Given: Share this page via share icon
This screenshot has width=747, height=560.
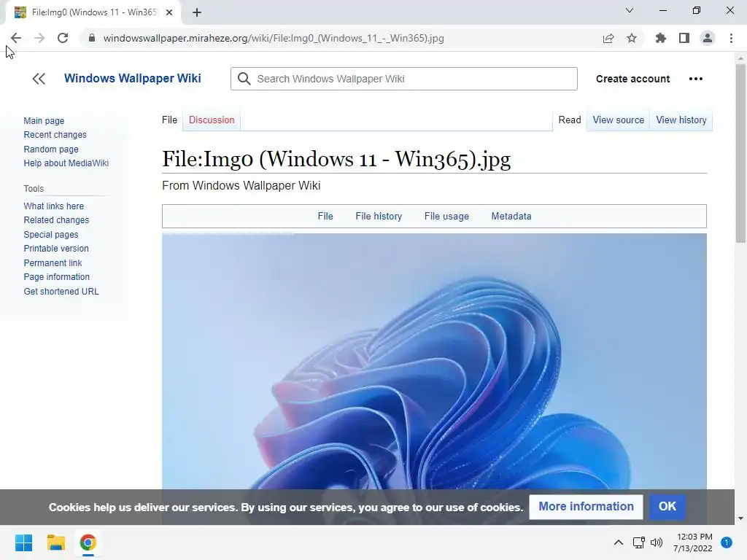Looking at the screenshot, I should click(x=608, y=38).
